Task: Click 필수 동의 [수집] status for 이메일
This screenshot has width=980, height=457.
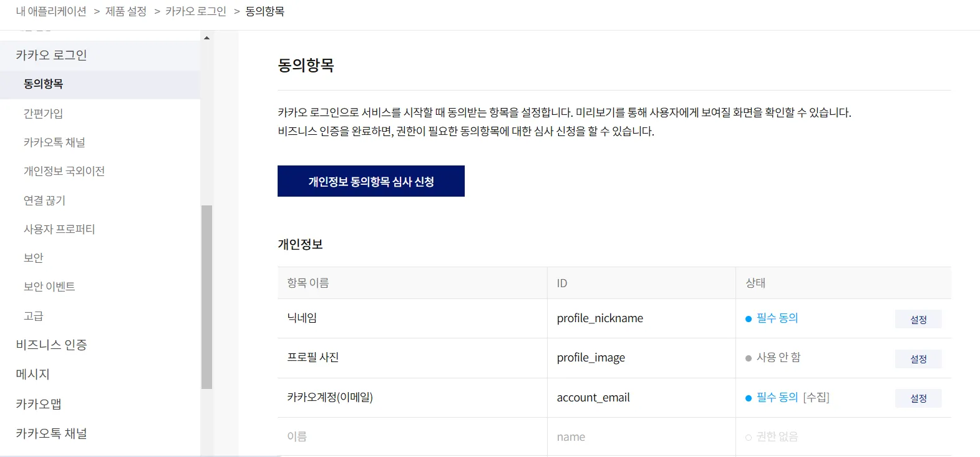Action: click(x=788, y=398)
